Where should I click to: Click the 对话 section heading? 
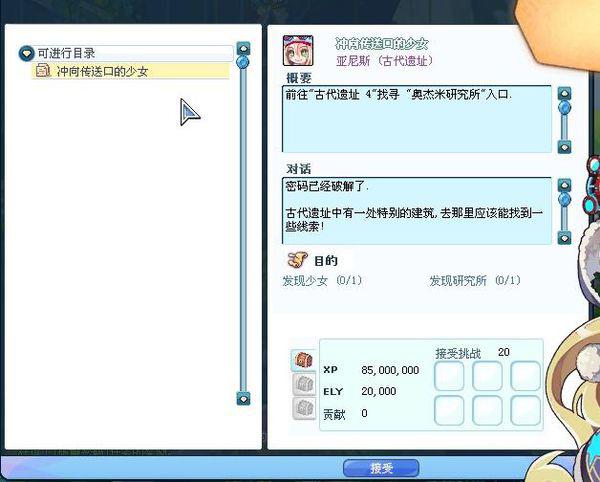pos(298,169)
